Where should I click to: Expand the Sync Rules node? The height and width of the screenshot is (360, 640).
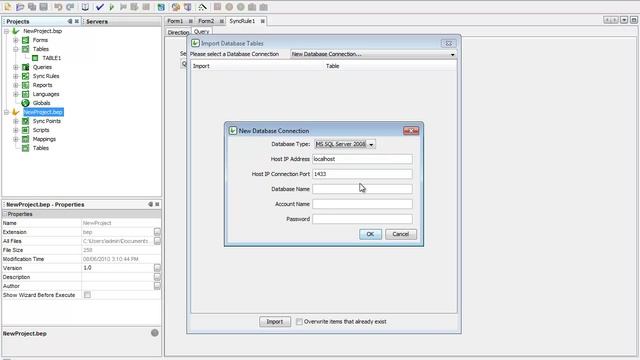click(16, 76)
